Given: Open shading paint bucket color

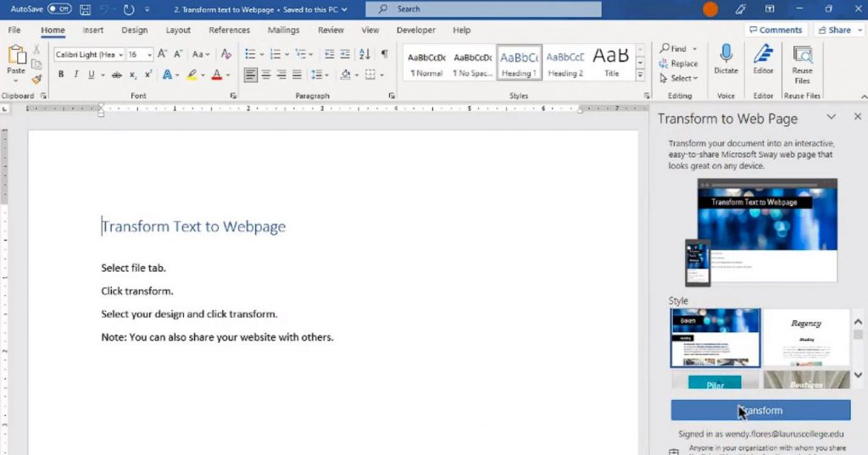Looking at the screenshot, I should 346,75.
